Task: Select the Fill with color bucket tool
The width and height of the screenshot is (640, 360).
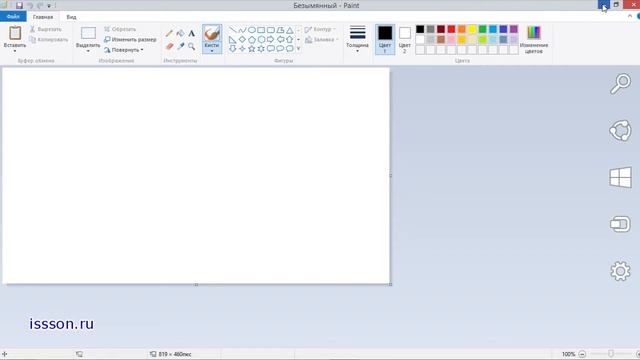Action: click(180, 33)
